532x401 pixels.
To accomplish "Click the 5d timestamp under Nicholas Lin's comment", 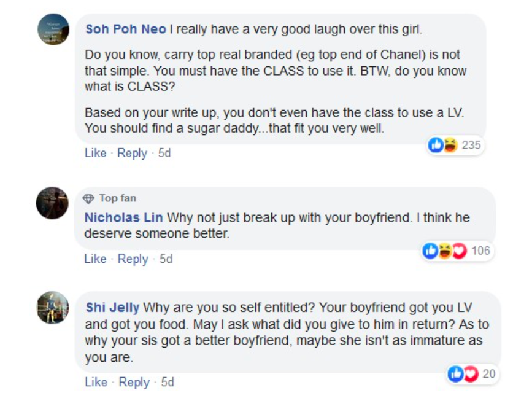I will tap(166, 259).
